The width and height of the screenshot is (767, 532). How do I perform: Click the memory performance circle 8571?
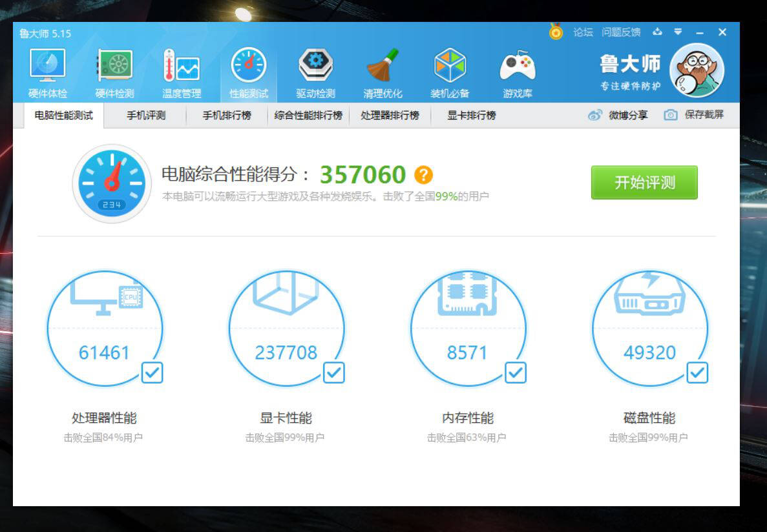pyautogui.click(x=468, y=328)
